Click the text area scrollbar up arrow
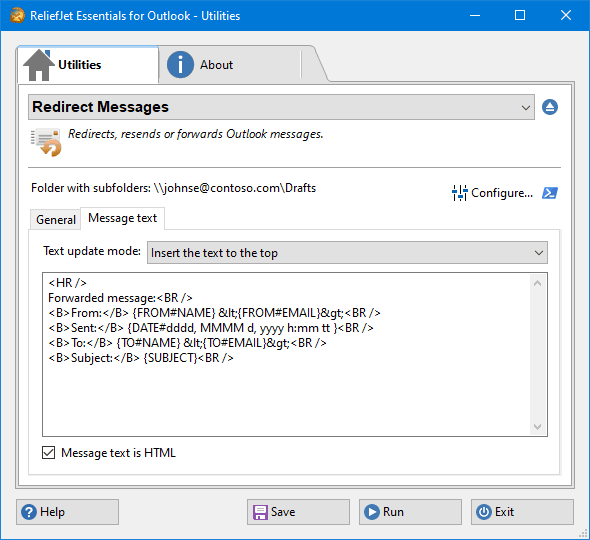Viewport: 590px width, 540px height. (x=538, y=283)
